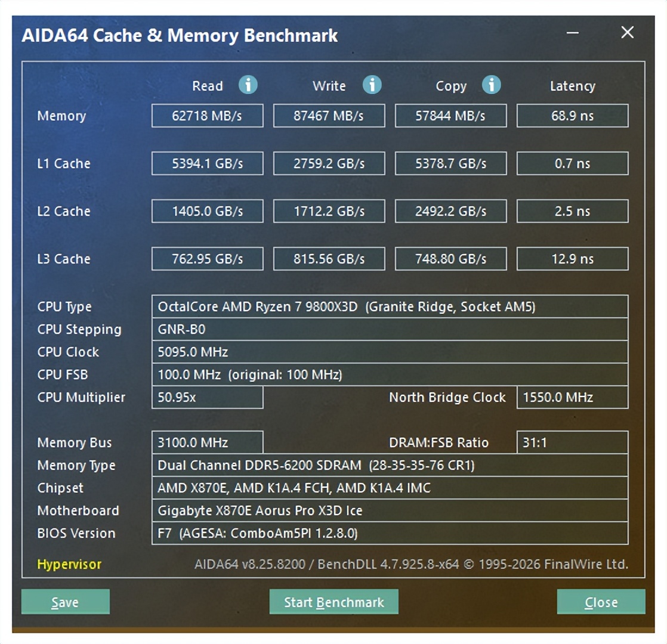Click the DRAM:FSB Ratio value 31:1
This screenshot has height=644, width=667.
tap(572, 442)
